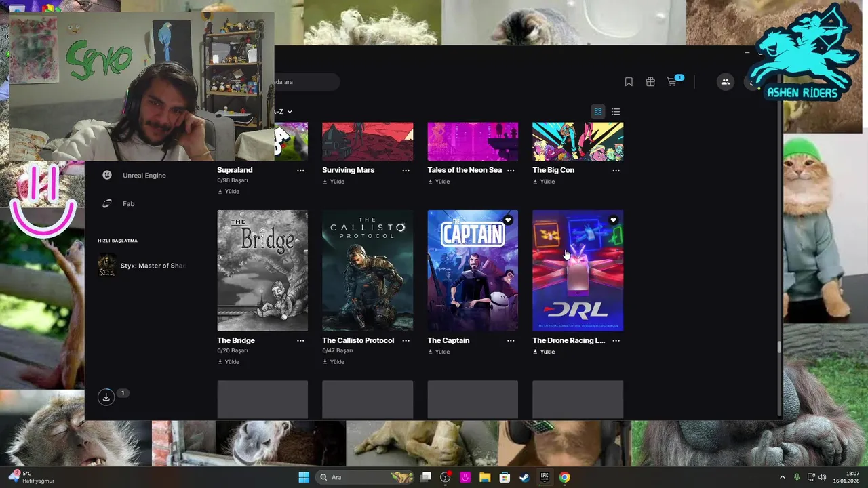
Task: Open The Drone Racing League cover art
Action: pyautogui.click(x=578, y=270)
